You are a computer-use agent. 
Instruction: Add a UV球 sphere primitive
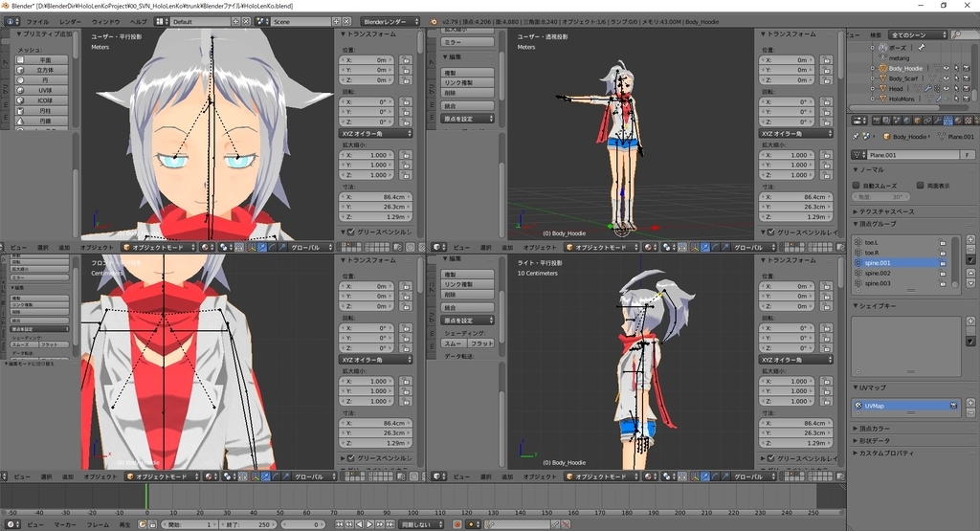point(42,90)
